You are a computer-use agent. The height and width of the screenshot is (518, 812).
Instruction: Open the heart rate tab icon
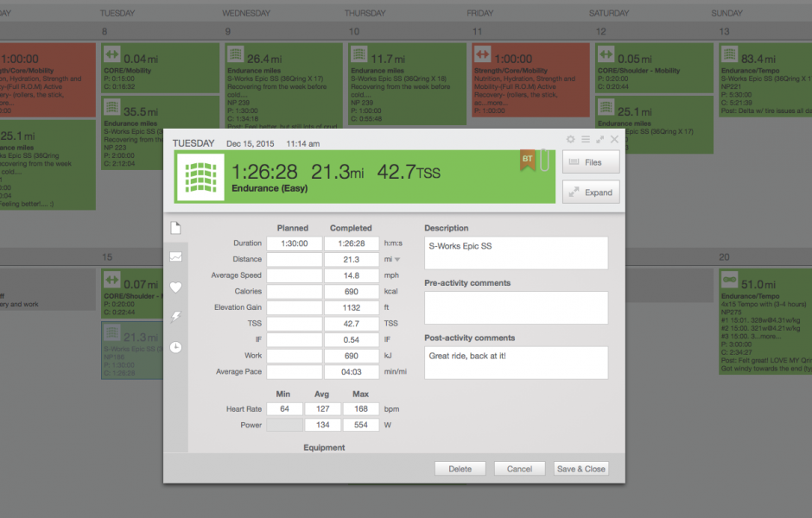coord(175,287)
